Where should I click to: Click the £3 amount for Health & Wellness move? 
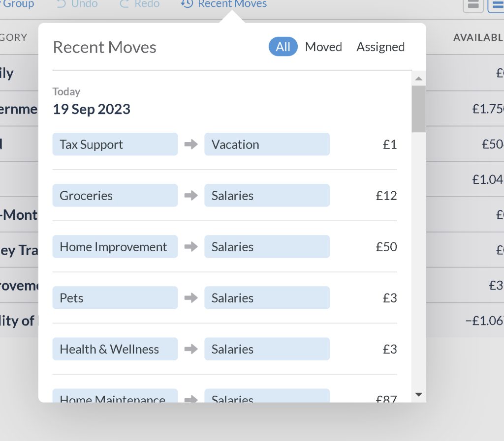(x=390, y=349)
